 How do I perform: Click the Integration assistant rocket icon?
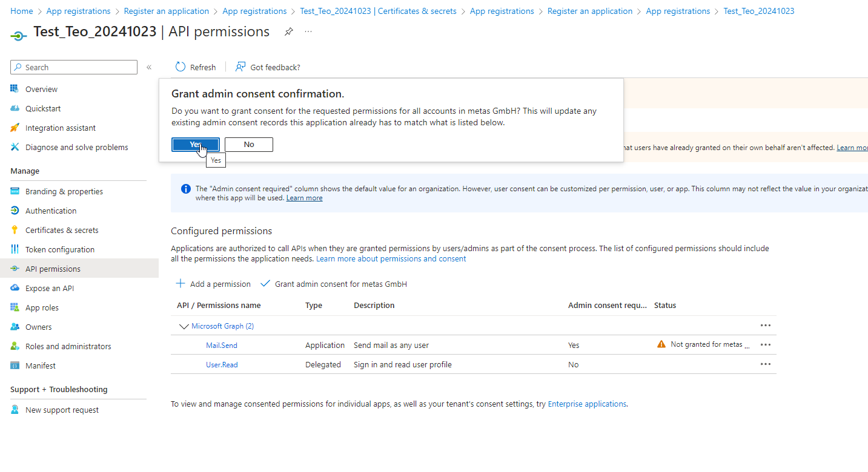click(15, 128)
